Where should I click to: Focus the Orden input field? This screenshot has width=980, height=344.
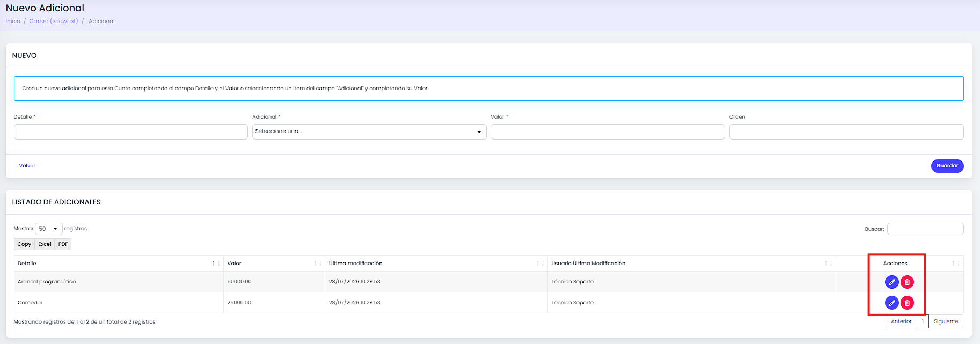(x=846, y=131)
